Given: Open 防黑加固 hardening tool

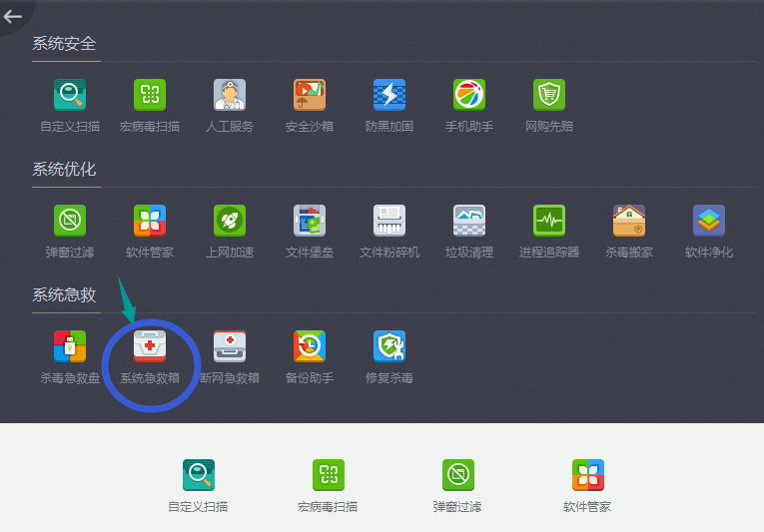Looking at the screenshot, I should coord(389,96).
